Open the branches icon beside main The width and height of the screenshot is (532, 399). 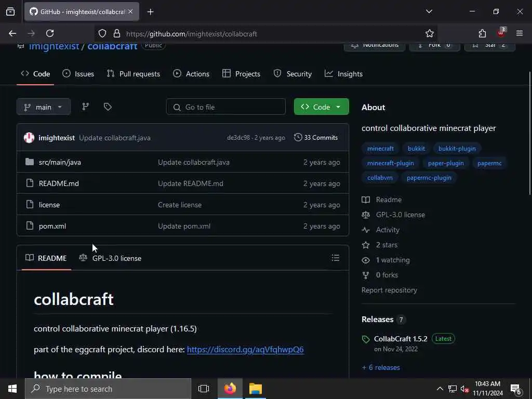(x=86, y=107)
